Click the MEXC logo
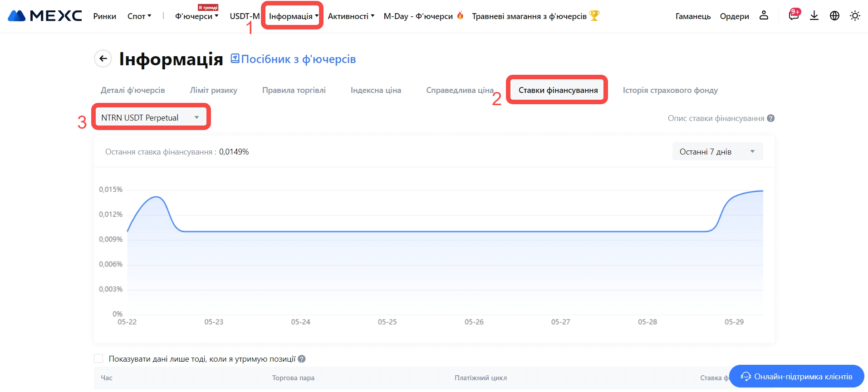The width and height of the screenshot is (868, 392). tap(45, 16)
